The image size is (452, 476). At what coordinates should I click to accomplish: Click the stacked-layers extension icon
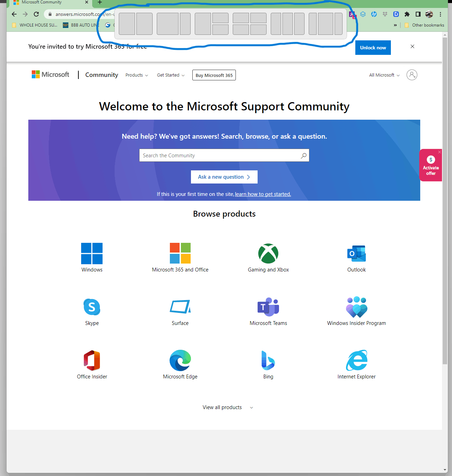(363, 14)
